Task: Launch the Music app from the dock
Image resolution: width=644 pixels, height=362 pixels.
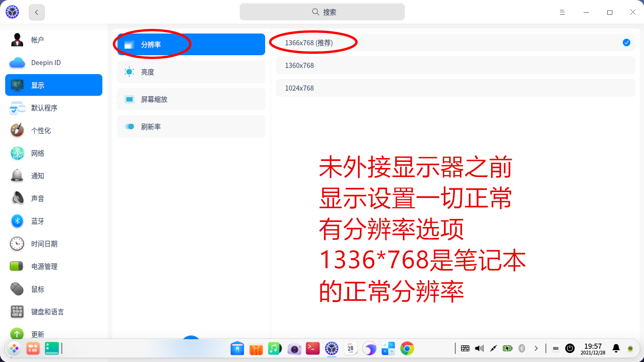Action: tap(275, 349)
